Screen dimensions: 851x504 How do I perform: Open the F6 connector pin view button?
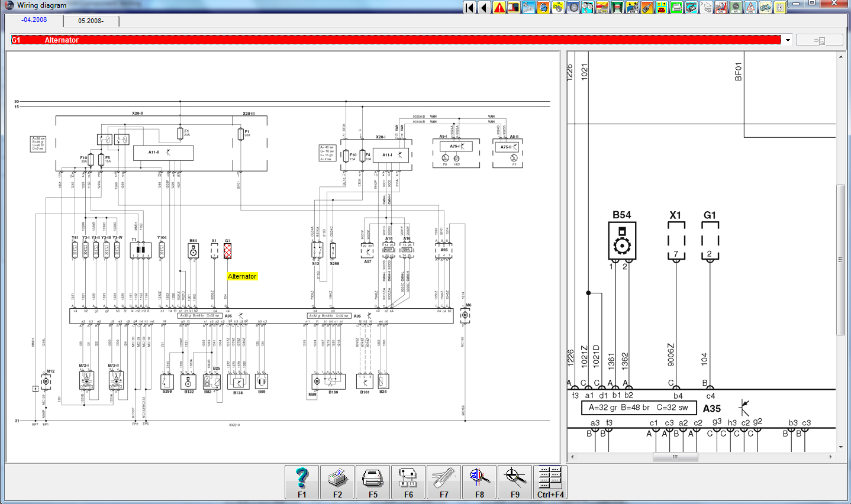tap(408, 482)
